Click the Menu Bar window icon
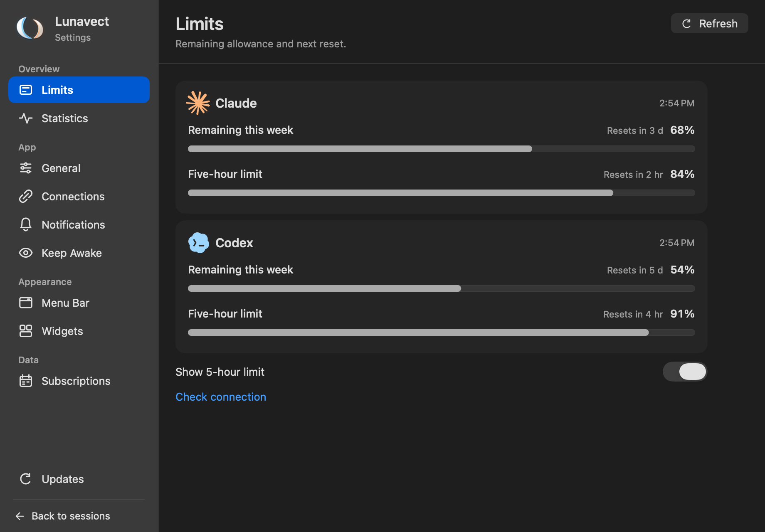The image size is (765, 532). (26, 303)
